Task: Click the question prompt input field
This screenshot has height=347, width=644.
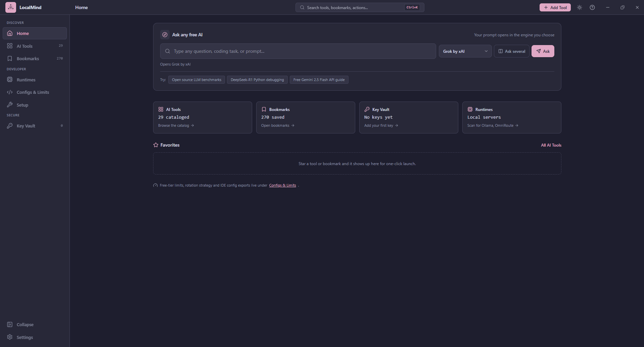Action: (298, 51)
